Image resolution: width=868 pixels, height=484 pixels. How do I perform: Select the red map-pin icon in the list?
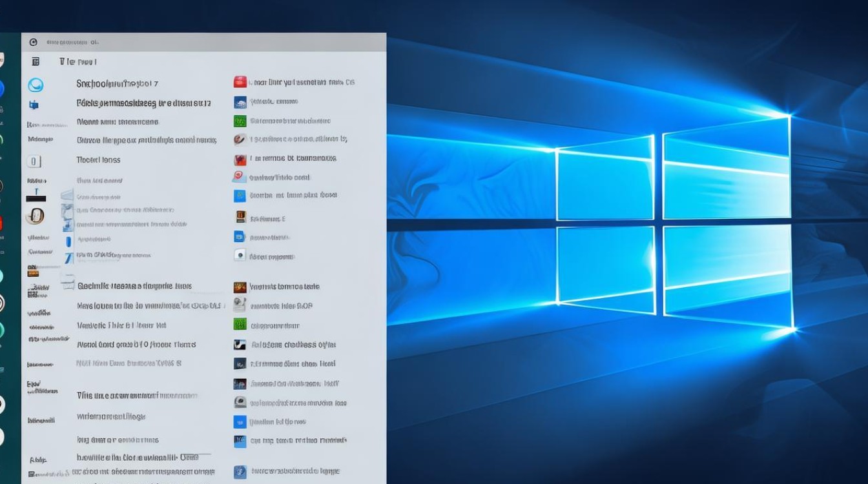(x=238, y=176)
